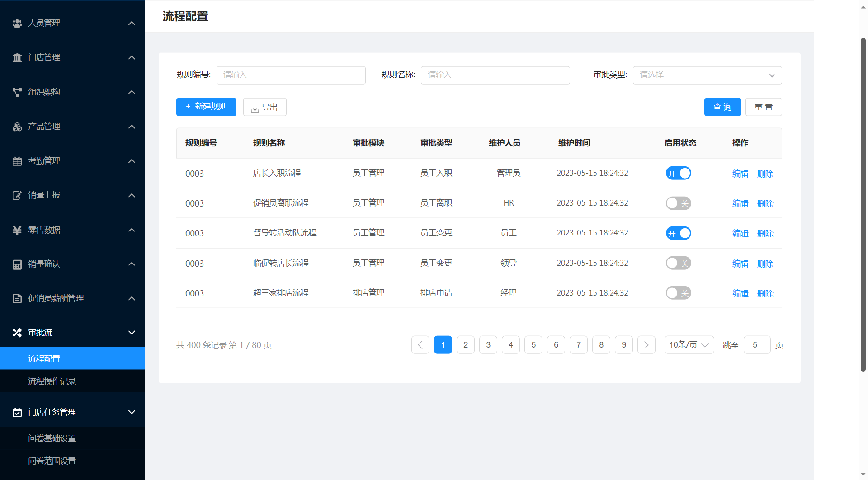Click the 排店申请 cell

click(436, 293)
